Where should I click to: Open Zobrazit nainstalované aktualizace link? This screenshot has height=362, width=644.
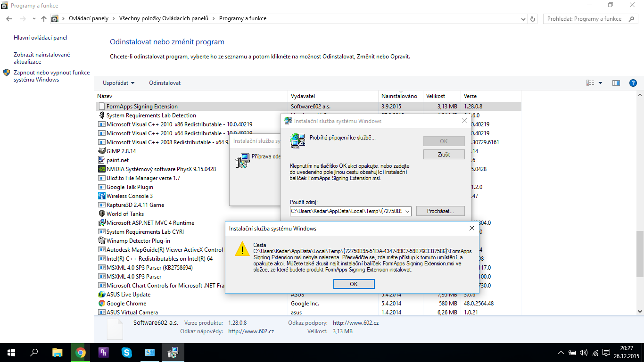coord(42,58)
